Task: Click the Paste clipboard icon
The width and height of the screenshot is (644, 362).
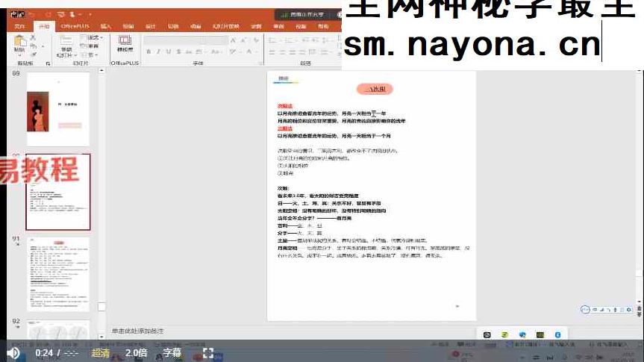Action: click(19, 41)
